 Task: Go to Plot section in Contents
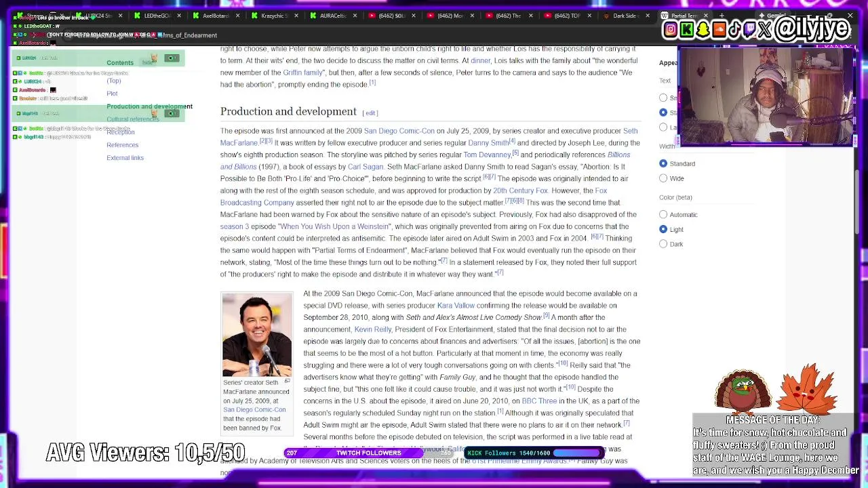112,94
